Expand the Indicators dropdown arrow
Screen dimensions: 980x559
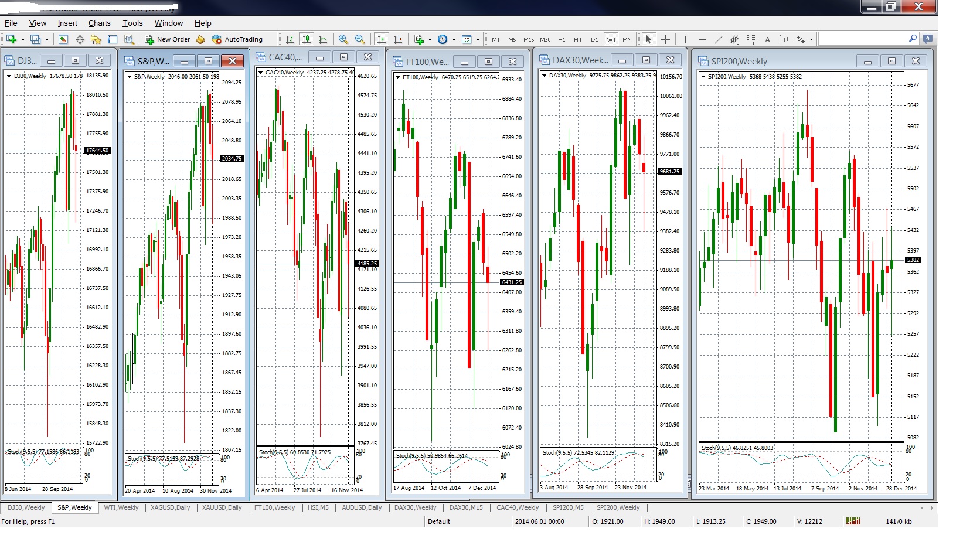[x=430, y=40]
